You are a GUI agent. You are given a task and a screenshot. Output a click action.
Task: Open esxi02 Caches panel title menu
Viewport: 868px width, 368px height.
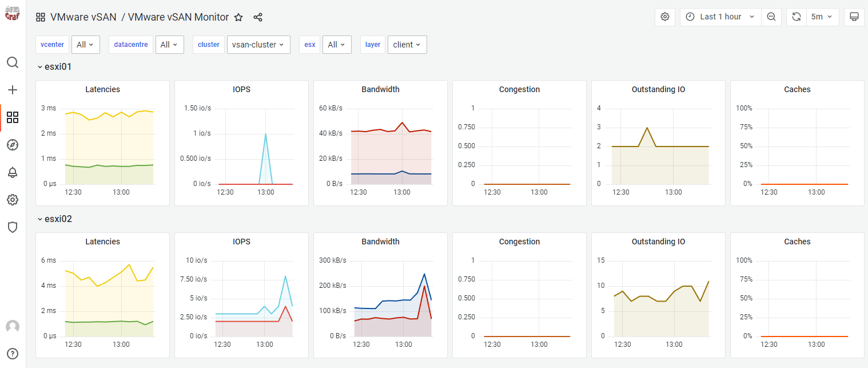(x=797, y=242)
